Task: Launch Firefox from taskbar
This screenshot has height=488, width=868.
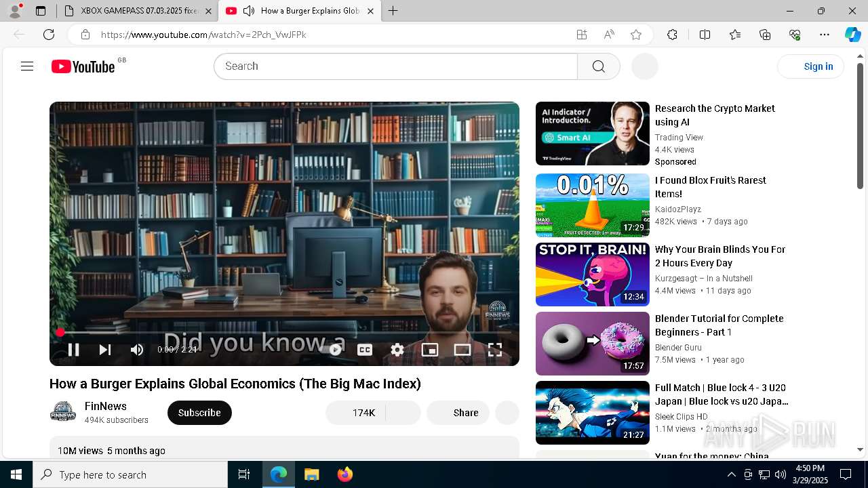Action: 345,474
